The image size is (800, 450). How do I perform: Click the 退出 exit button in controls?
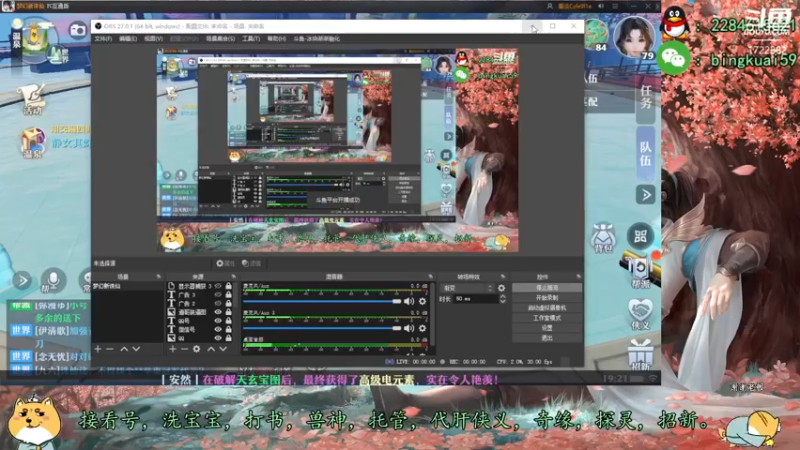click(547, 338)
